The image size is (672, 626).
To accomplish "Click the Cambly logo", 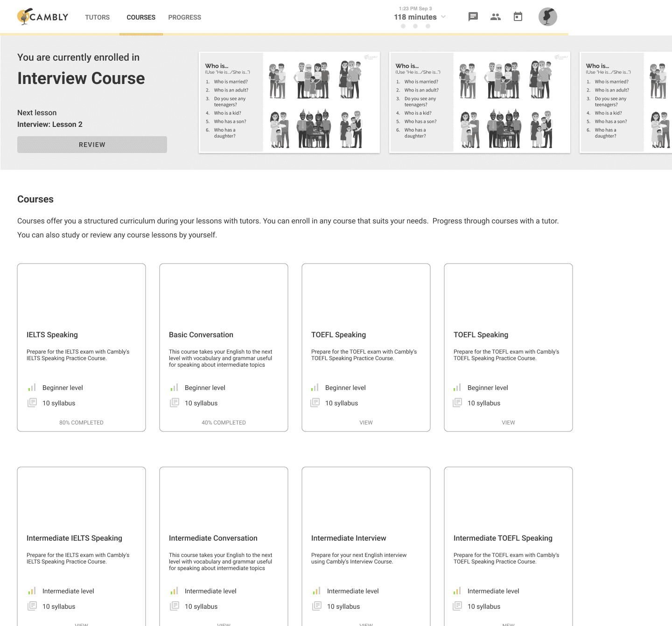I will pyautogui.click(x=43, y=17).
